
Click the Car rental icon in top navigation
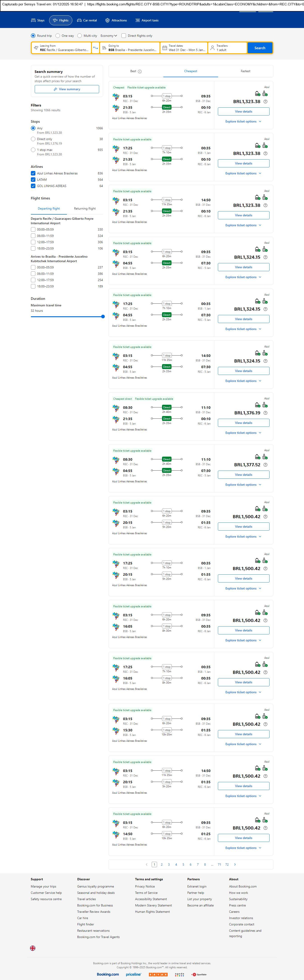[x=79, y=21]
